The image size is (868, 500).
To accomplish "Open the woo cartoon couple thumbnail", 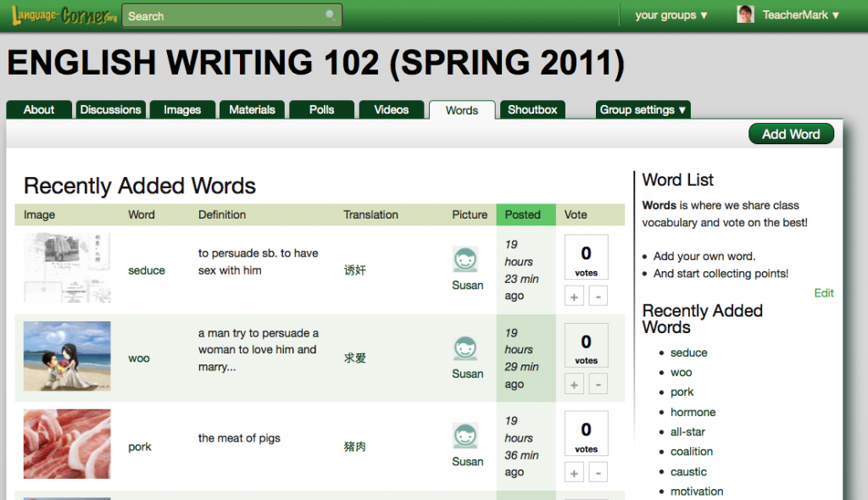I will [67, 356].
